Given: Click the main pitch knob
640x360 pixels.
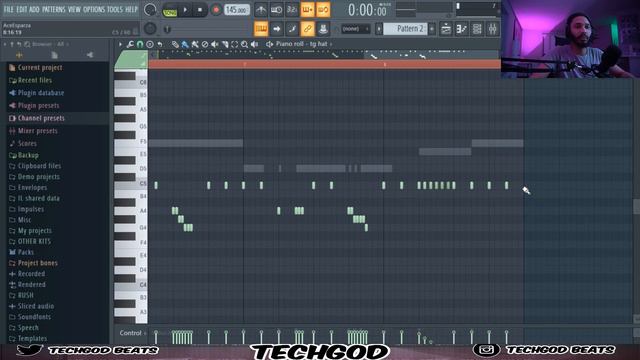Looking at the screenshot, I should 150,29.
